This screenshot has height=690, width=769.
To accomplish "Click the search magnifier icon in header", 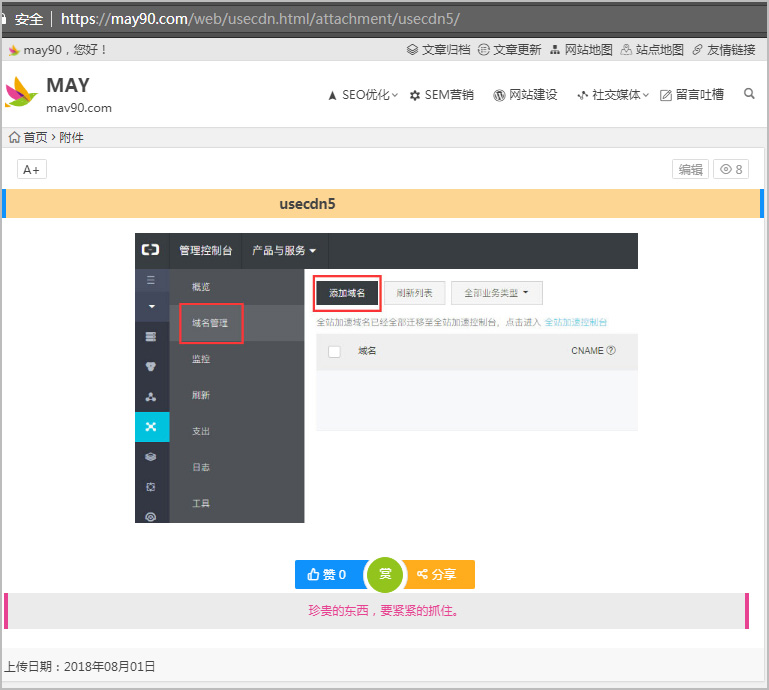I will pyautogui.click(x=749, y=94).
